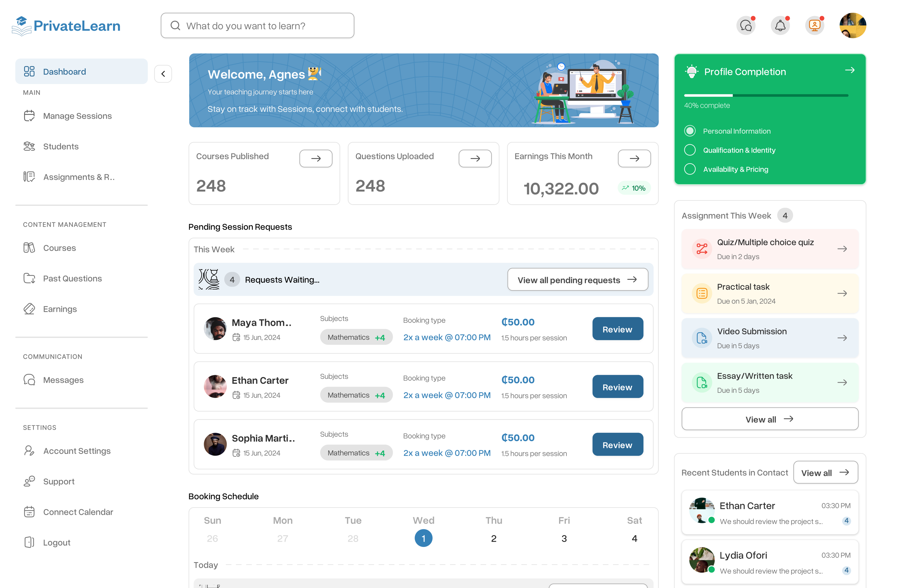
Task: Click the profile completion progress bar
Action: tap(766, 95)
